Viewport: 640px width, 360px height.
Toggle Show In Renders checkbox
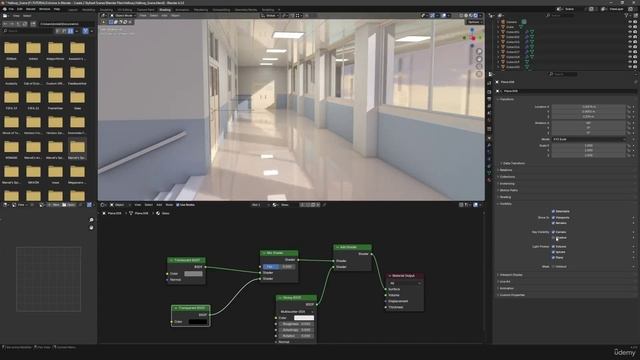click(553, 223)
